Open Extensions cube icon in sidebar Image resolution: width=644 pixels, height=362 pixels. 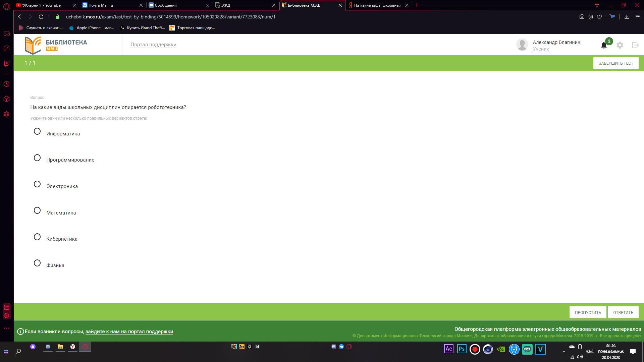pos(7,99)
